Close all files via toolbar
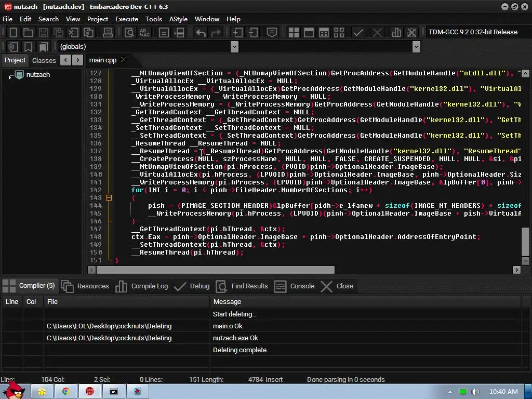The height and width of the screenshot is (399, 532). click(x=88, y=33)
